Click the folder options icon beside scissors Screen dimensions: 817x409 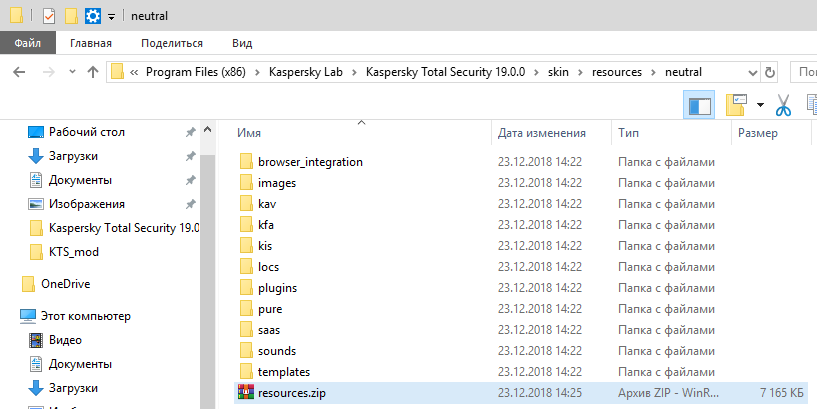pos(737,104)
